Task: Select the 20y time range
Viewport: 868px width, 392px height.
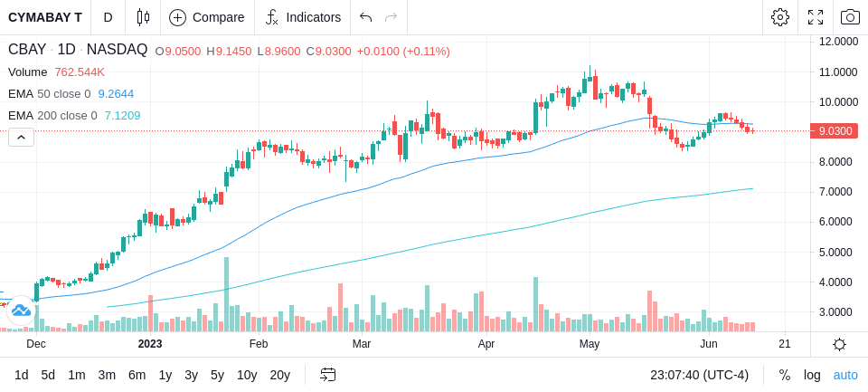Action: coord(279,375)
